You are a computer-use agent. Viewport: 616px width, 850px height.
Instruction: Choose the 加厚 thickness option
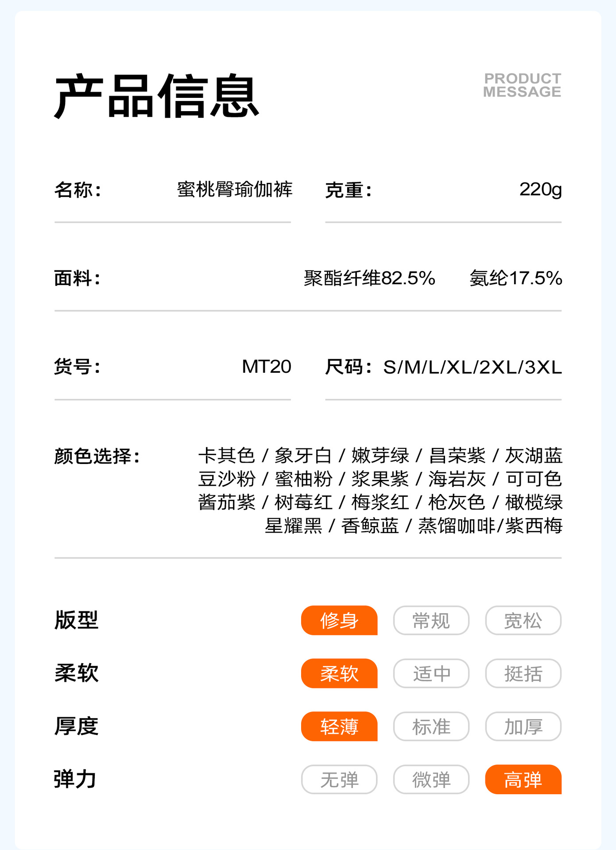pos(523,726)
